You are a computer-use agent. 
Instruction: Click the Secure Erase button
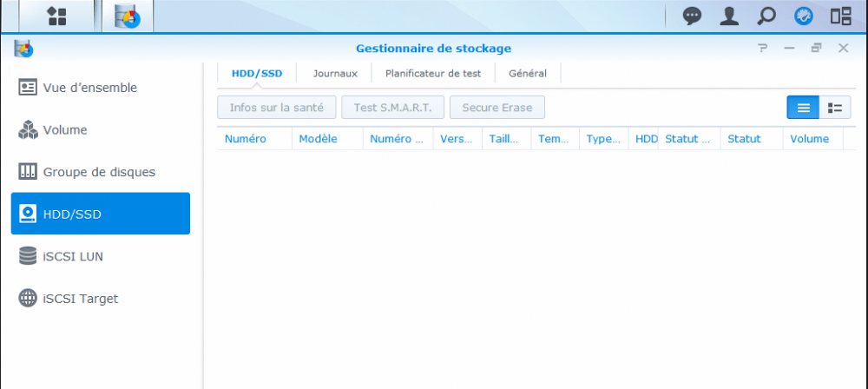[x=497, y=108]
